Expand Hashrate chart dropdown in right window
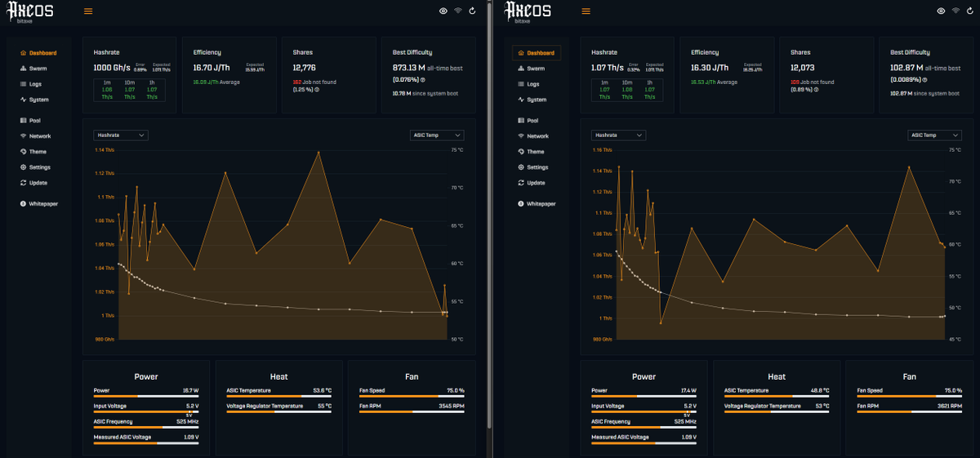Screen dimensions: 980x458 tap(618, 135)
